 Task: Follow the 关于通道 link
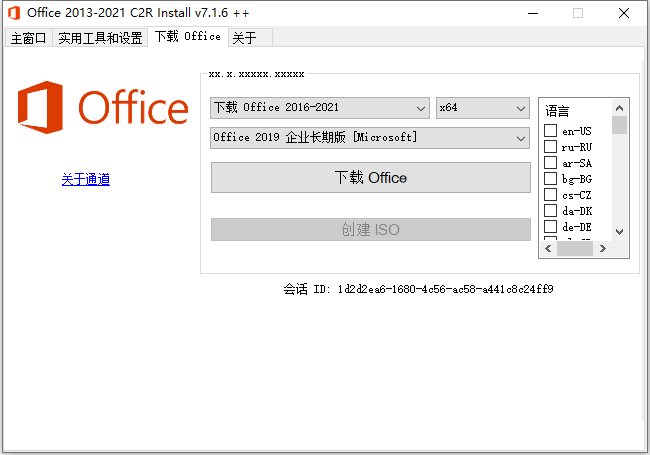[86, 180]
